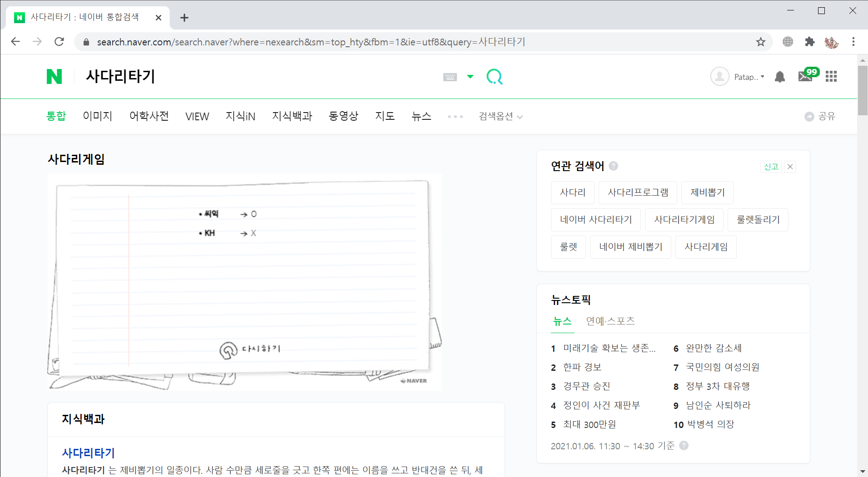The width and height of the screenshot is (868, 477).
Task: Open Chrome three-dot menu
Action: click(x=853, y=42)
